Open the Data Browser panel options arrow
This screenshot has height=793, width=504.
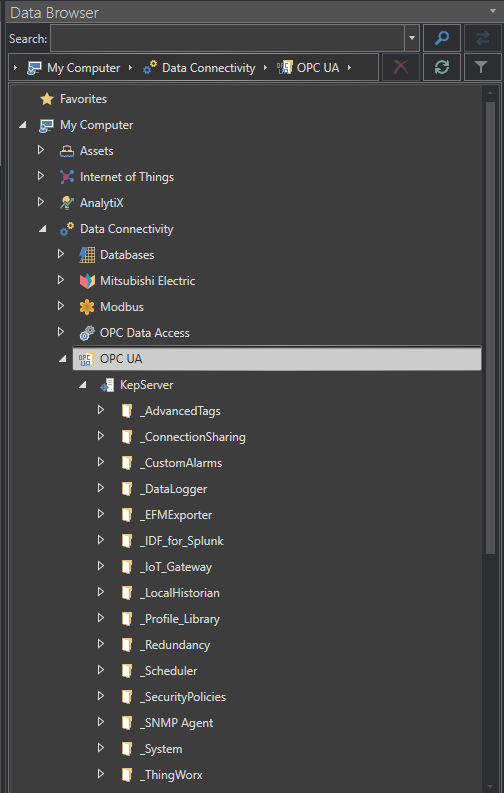[493, 11]
